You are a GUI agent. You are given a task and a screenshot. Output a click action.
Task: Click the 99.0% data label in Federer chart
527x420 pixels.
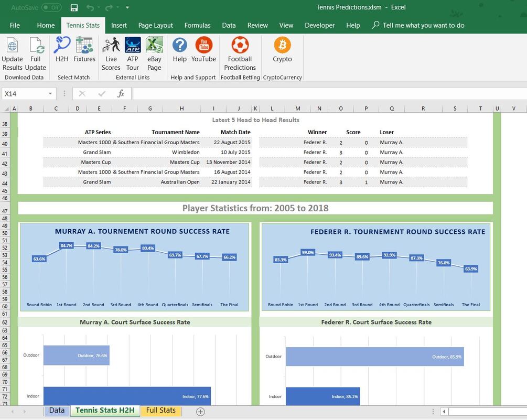tap(308, 252)
